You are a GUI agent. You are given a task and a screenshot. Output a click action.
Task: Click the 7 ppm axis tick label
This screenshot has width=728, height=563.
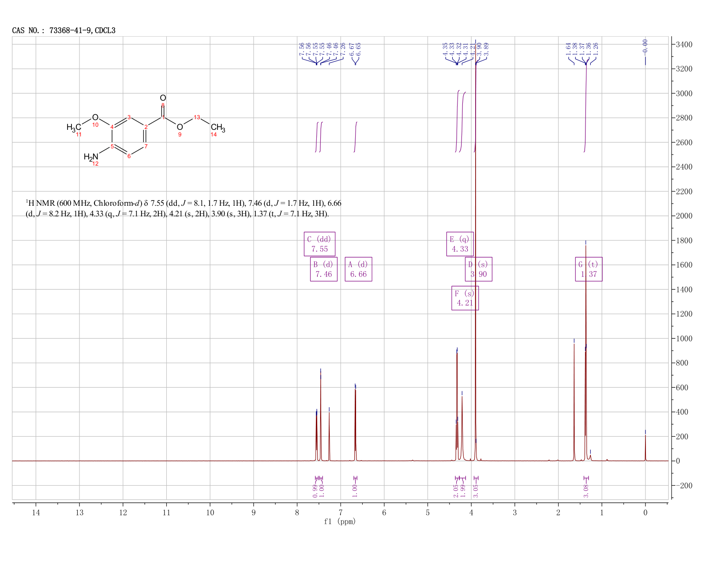tap(341, 512)
